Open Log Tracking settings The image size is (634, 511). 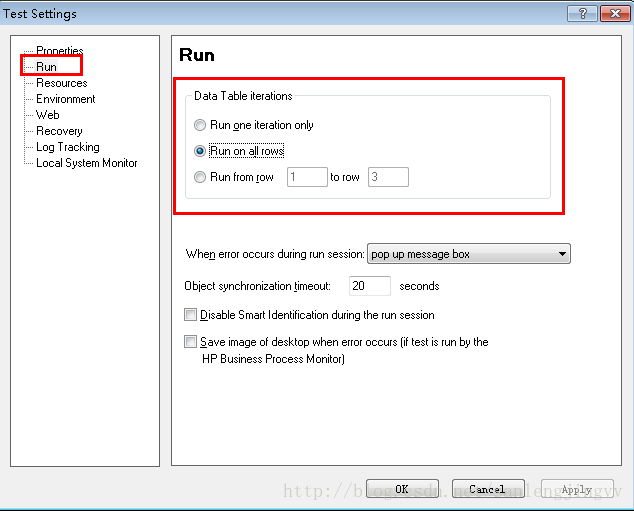pos(67,147)
